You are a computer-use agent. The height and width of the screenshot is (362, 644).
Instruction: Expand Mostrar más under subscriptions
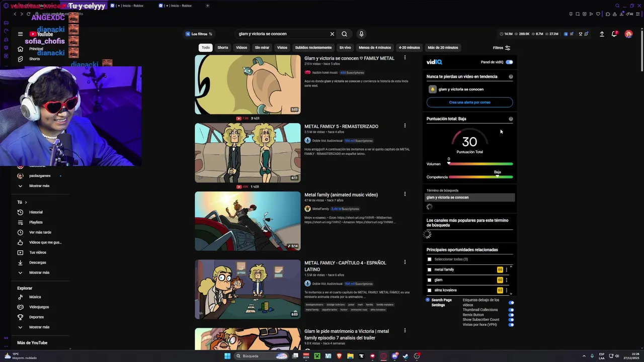coord(39,186)
